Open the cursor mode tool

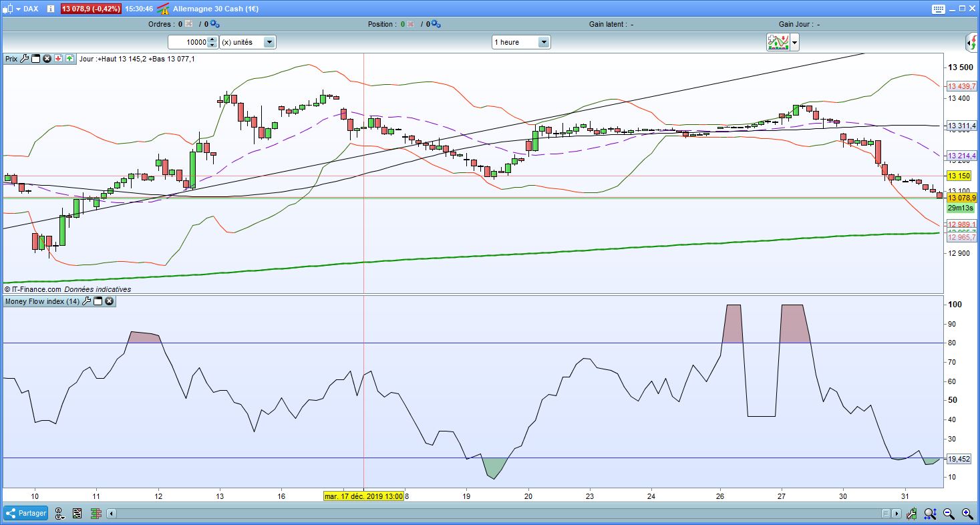click(59, 513)
